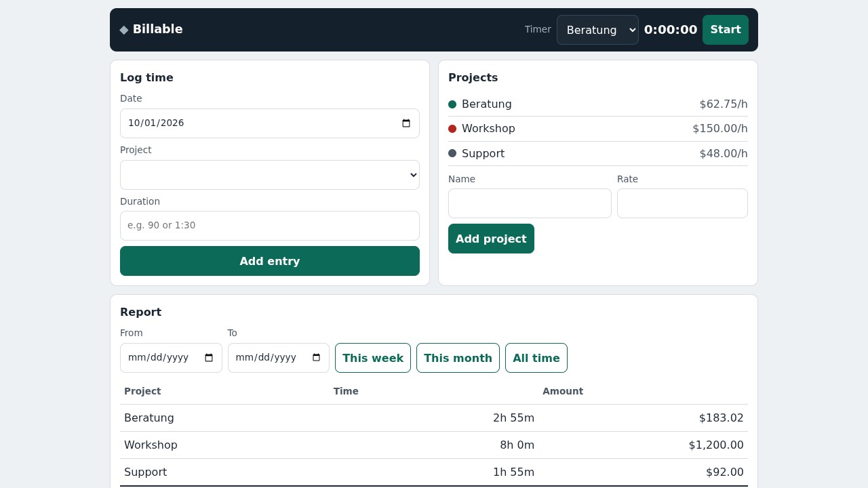Click Beratung in the report table
This screenshot has height=488, width=868.
point(149,418)
